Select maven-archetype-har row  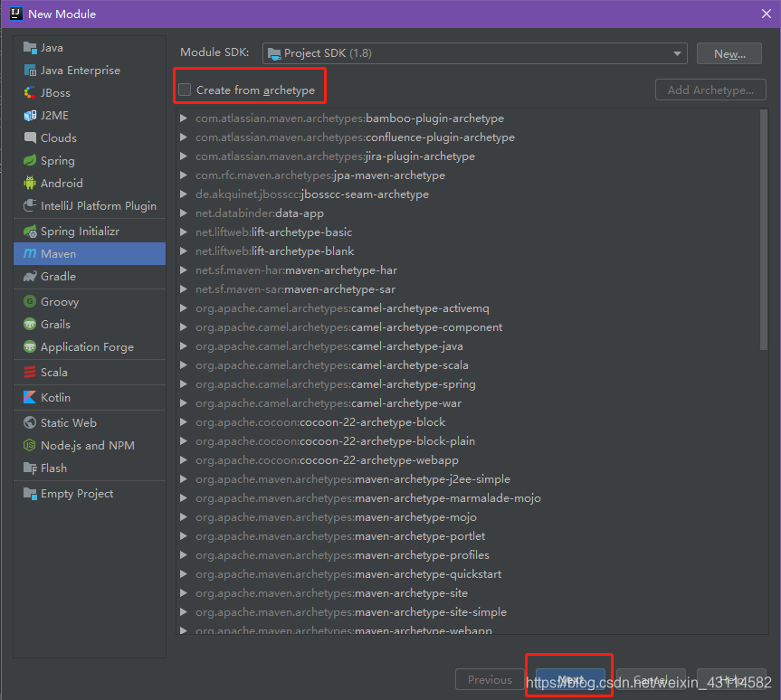point(467,270)
